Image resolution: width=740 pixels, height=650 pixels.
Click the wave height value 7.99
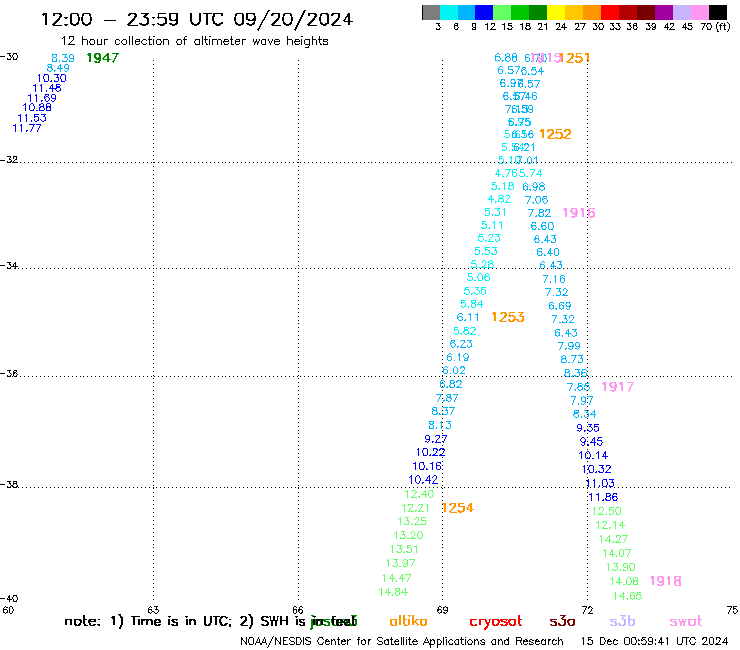pyautogui.click(x=569, y=346)
